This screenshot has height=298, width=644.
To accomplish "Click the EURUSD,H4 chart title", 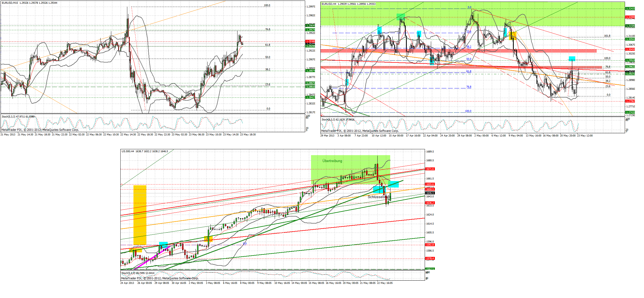I will (x=329, y=4).
